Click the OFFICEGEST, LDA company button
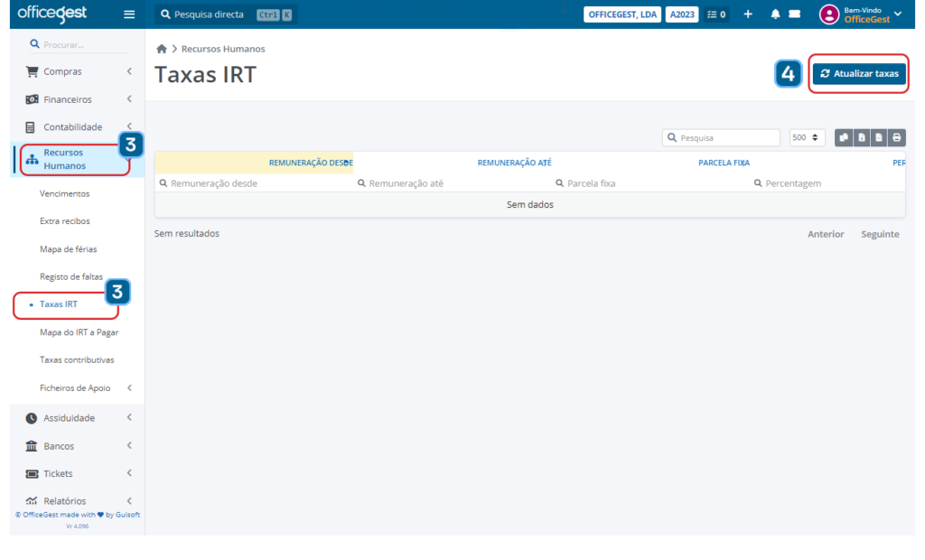 (622, 14)
